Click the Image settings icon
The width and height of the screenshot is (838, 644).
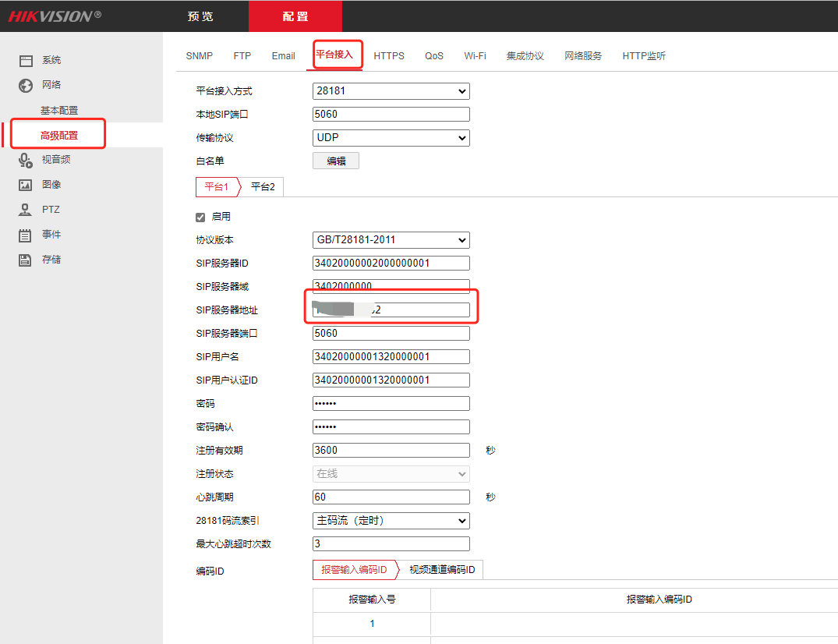tap(26, 185)
